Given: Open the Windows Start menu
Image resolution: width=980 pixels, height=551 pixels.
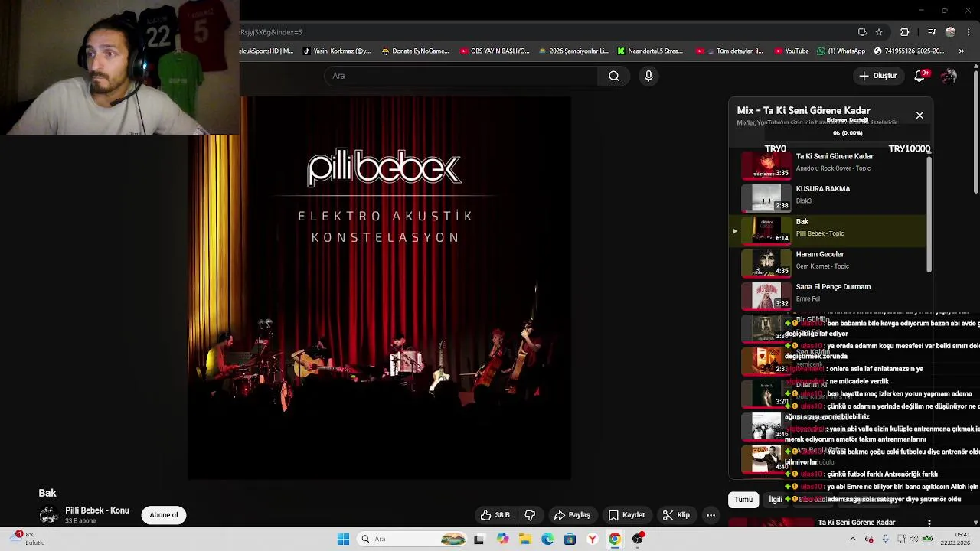Looking at the screenshot, I should point(343,540).
